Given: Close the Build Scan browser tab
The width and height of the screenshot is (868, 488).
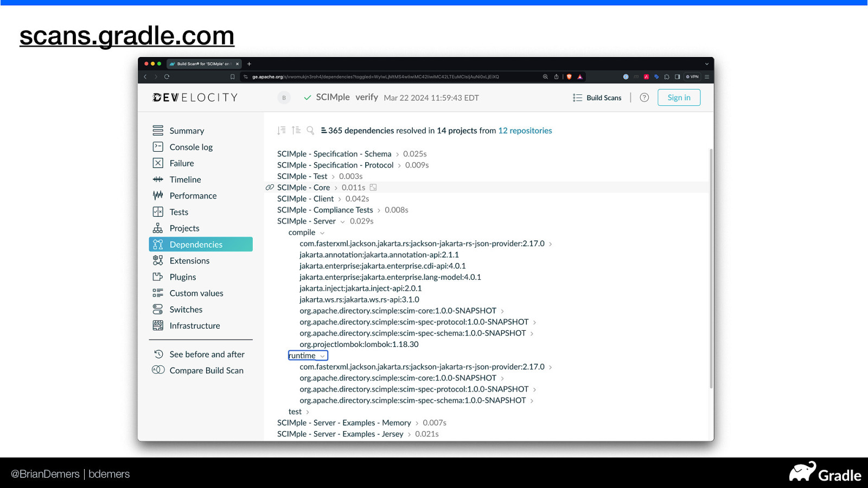Looking at the screenshot, I should (x=237, y=64).
